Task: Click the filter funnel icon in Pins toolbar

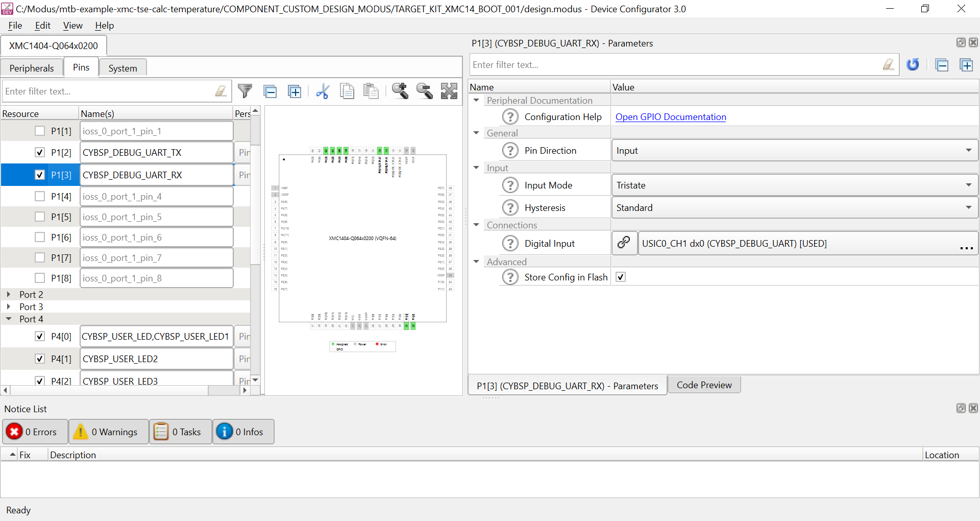Action: (x=245, y=91)
